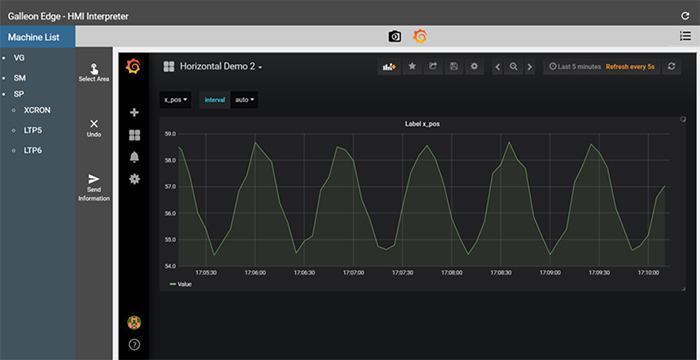Take a snapshot with the camera icon

coord(395,36)
